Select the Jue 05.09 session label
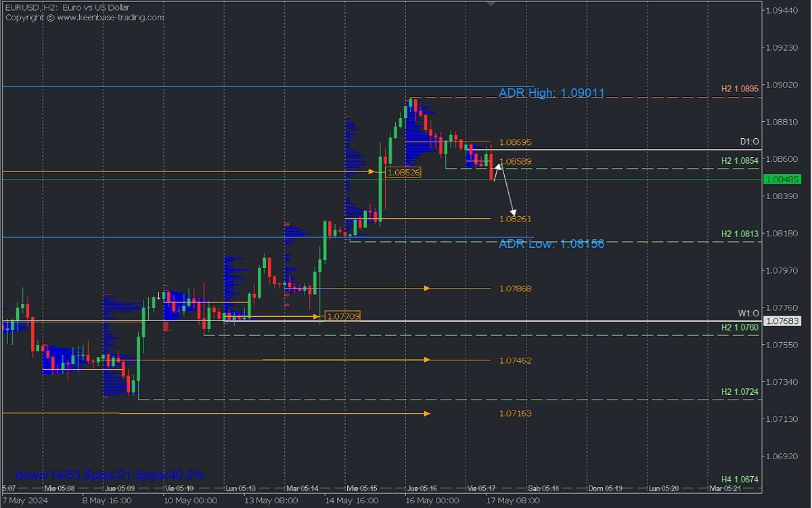This screenshot has height=508, width=812. point(120,488)
